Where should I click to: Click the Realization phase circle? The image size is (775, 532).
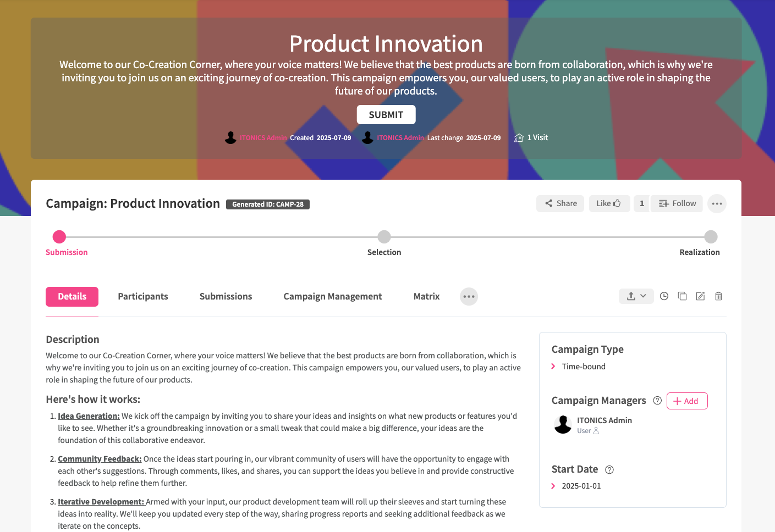coord(711,237)
